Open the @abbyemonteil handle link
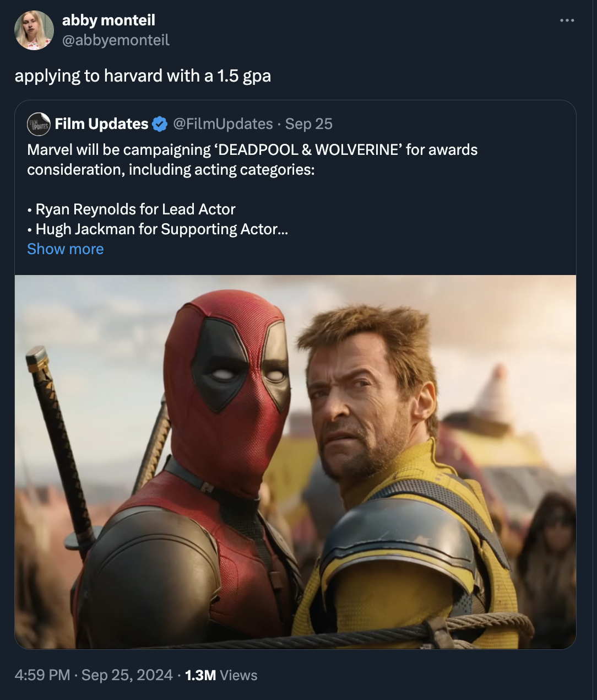The width and height of the screenshot is (597, 700). [116, 40]
